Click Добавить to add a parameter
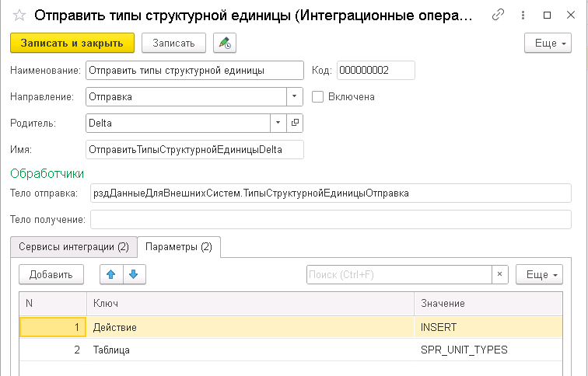 51,274
